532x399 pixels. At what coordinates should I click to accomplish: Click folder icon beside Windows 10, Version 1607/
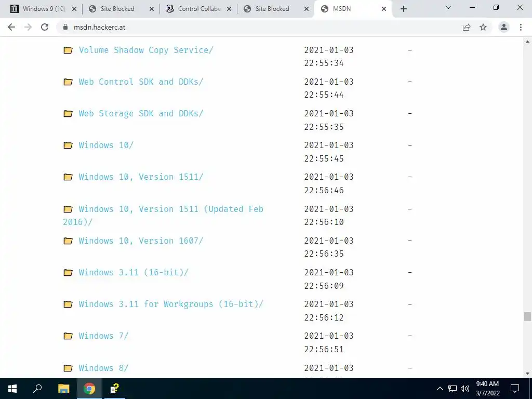click(x=68, y=241)
